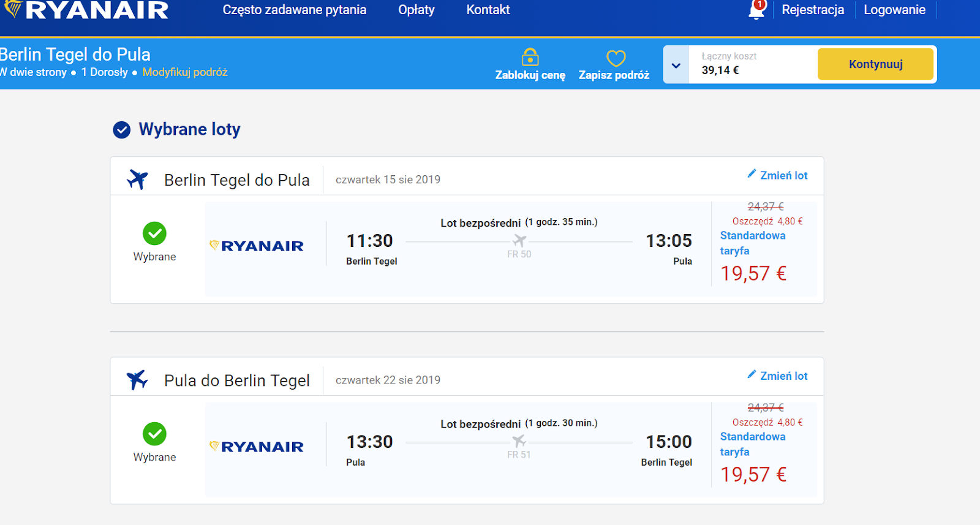Click 'Lot bezpośredni' of the 1 godz. 35 min. flight
The width and height of the screenshot is (980, 525).
481,223
